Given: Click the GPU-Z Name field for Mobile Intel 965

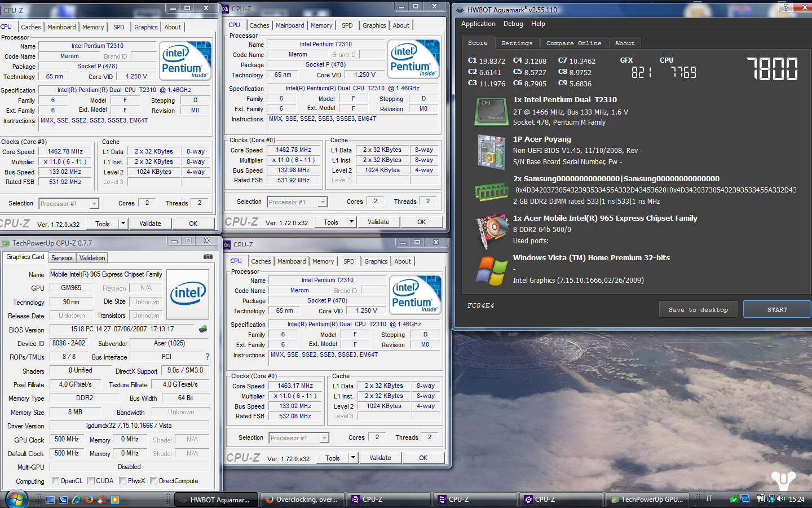Looking at the screenshot, I should pos(107,274).
